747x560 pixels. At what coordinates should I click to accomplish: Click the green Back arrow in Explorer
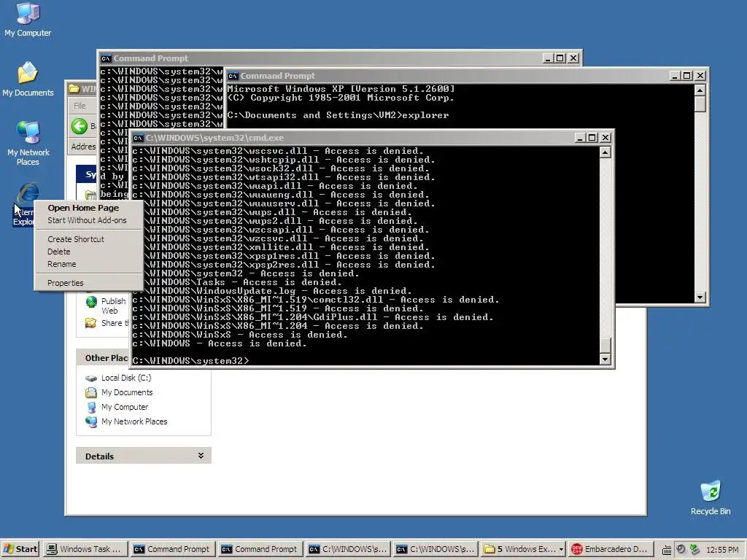pyautogui.click(x=79, y=126)
